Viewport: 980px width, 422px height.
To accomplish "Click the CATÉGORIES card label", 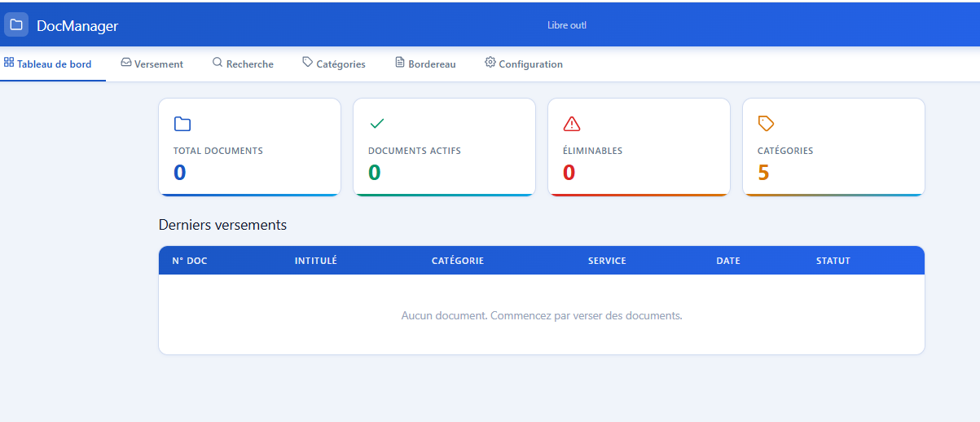I will tap(785, 151).
